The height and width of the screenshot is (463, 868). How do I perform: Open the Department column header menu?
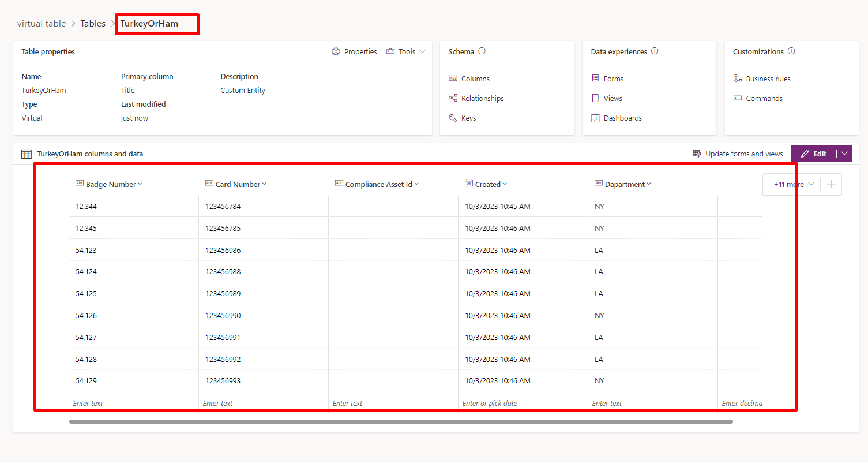pos(649,184)
